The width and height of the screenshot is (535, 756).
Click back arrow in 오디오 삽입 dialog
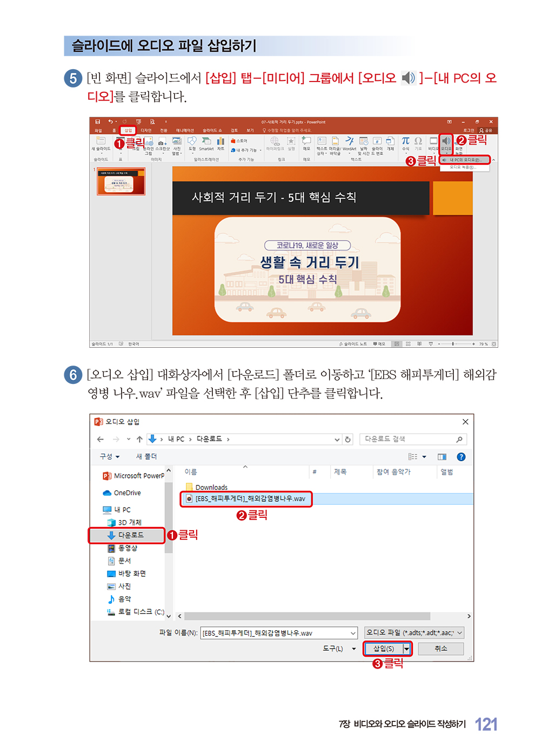pyautogui.click(x=101, y=440)
